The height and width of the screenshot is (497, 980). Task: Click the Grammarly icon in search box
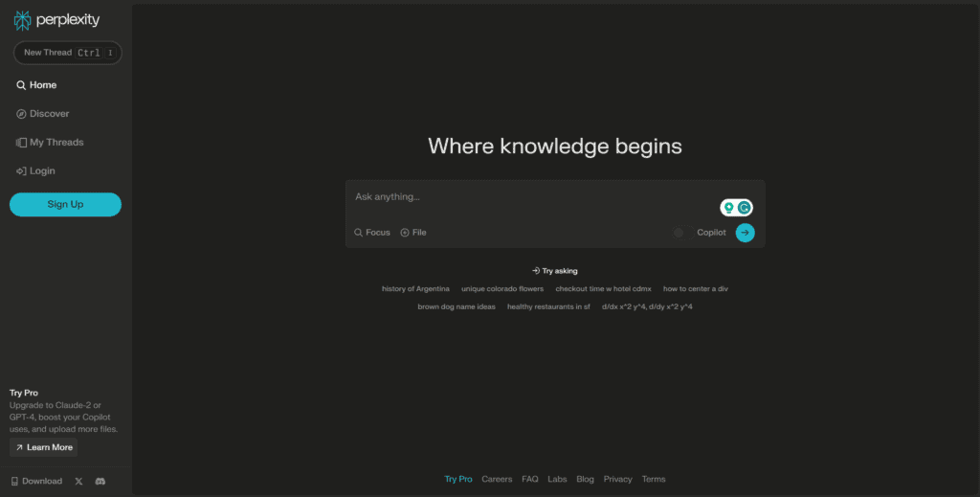pos(744,208)
